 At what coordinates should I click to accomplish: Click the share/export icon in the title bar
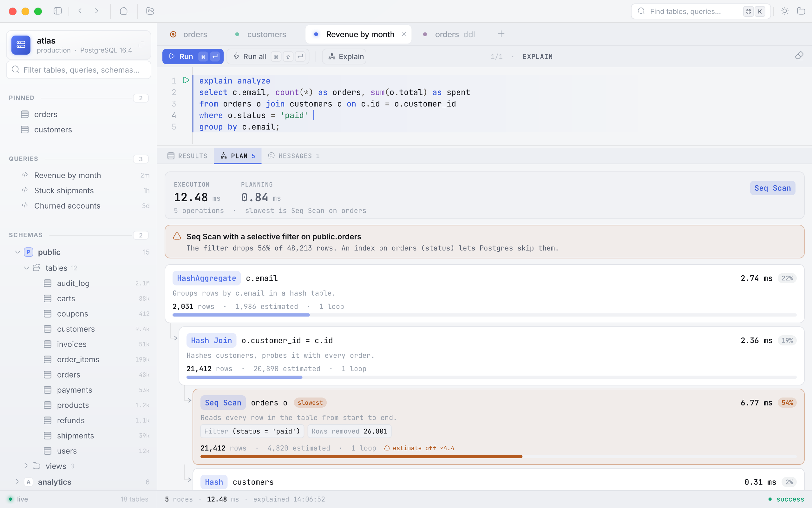tap(150, 11)
